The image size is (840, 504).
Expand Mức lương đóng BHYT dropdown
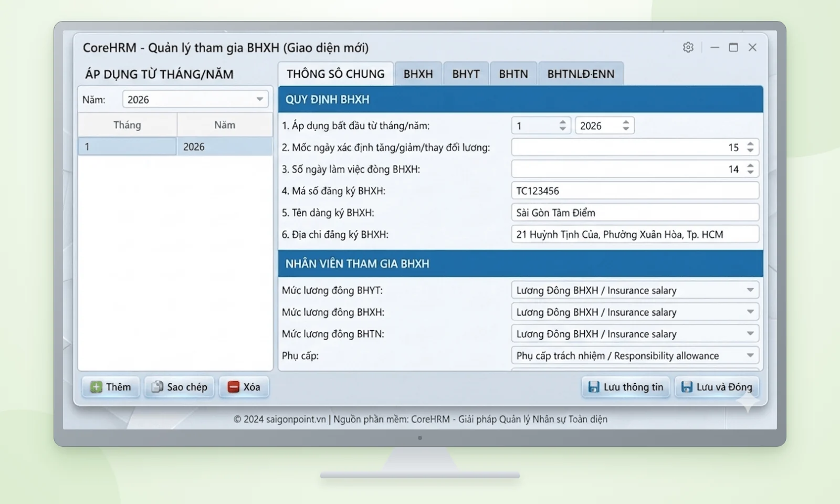click(635, 290)
